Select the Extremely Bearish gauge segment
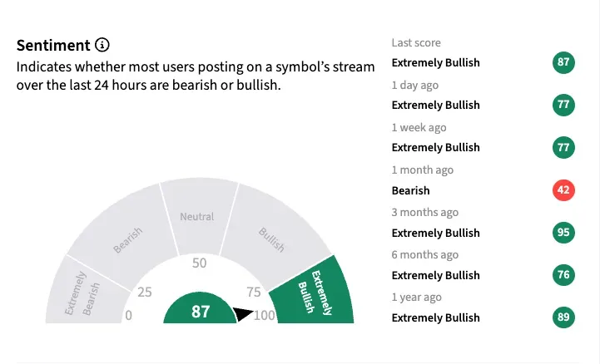600x364 pixels. [x=81, y=293]
